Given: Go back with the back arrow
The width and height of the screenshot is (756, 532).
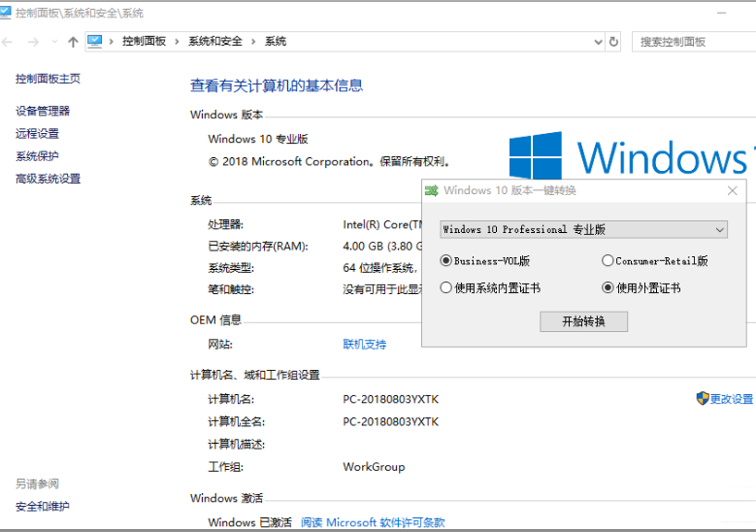Looking at the screenshot, I should 7,42.
